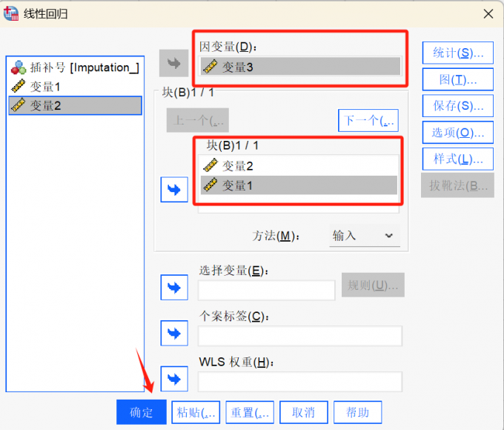The height and width of the screenshot is (430, 504).
Task: Click the 粘贴 paste syntax button
Action: (x=196, y=412)
